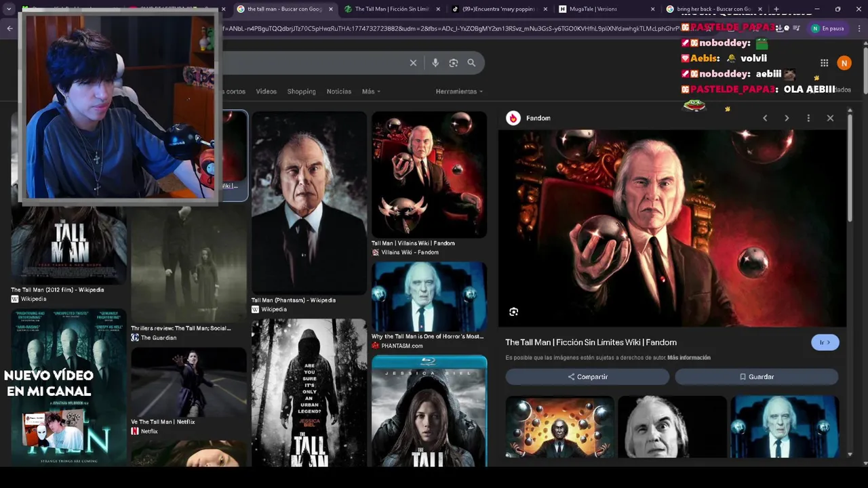This screenshot has height=488, width=868.
Task: Search inside image with Lens overlay icon
Action: (x=513, y=312)
